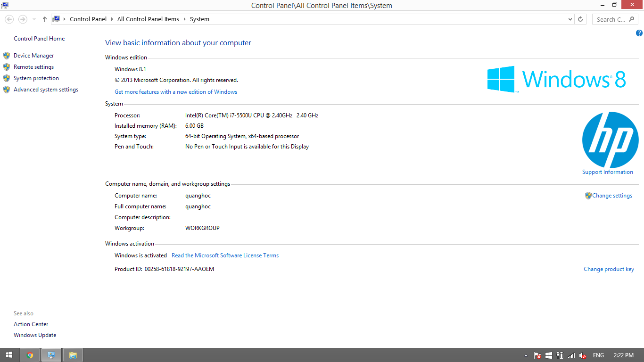The height and width of the screenshot is (362, 644).
Task: Select System control panel taskbar button
Action: (51, 355)
